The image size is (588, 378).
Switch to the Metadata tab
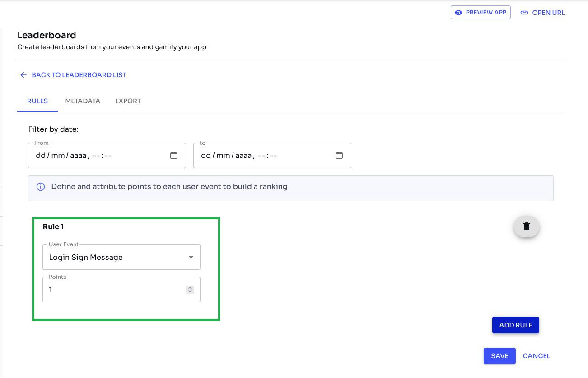click(x=83, y=101)
